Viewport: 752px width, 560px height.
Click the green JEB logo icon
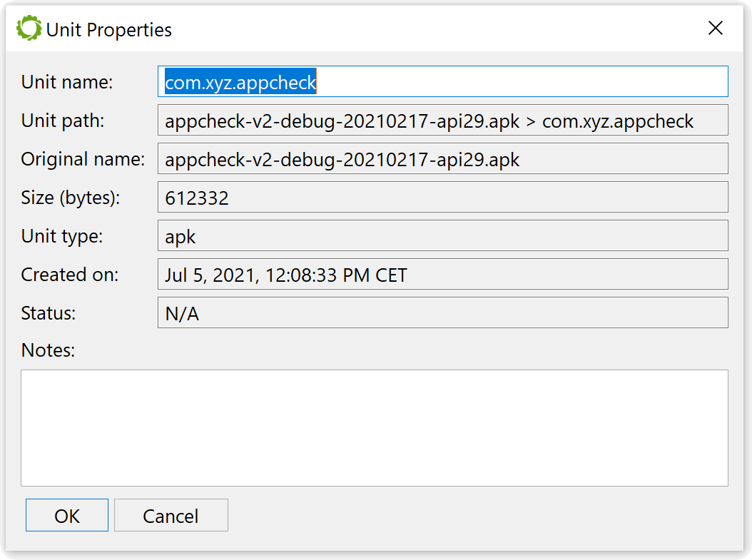coord(29,28)
